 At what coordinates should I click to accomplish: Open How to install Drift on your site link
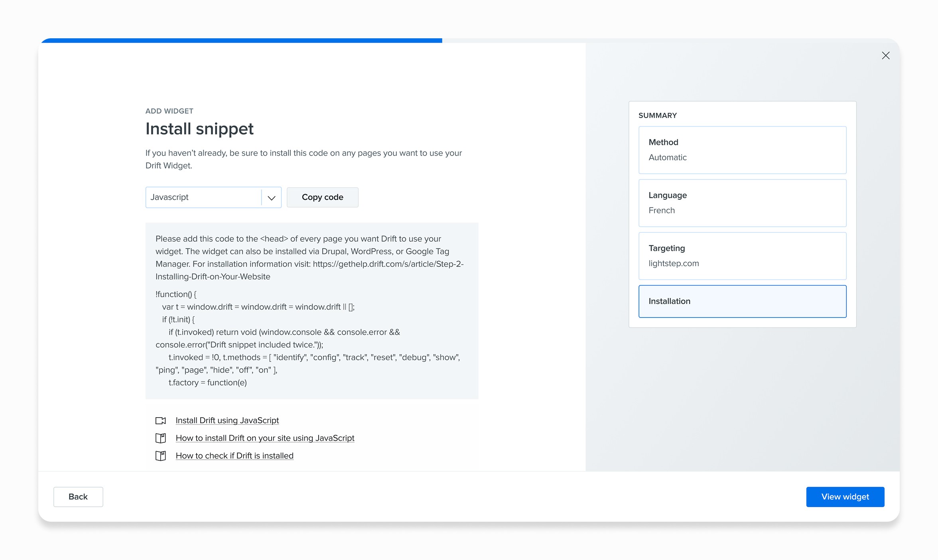point(265,438)
